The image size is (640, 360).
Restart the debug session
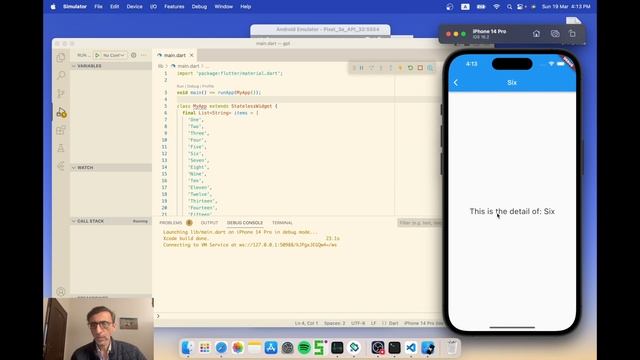click(x=410, y=68)
